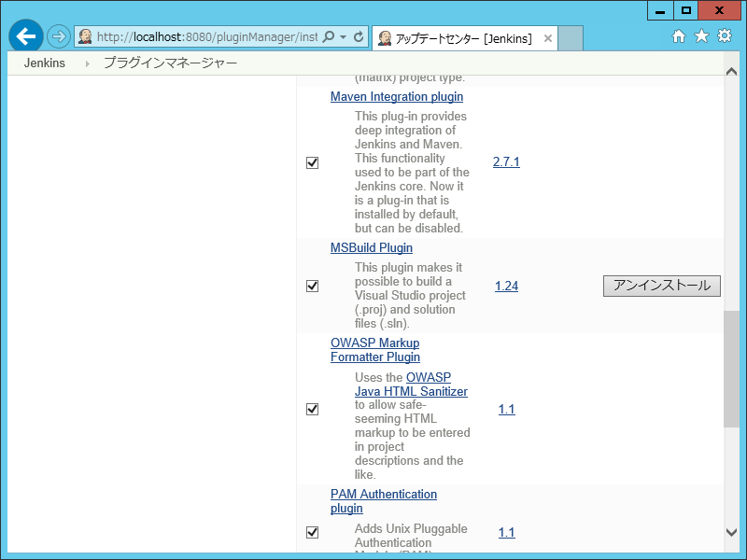The width and height of the screenshot is (747, 560).
Task: Click アンインストール button for MSBuild Plugin
Action: click(662, 286)
